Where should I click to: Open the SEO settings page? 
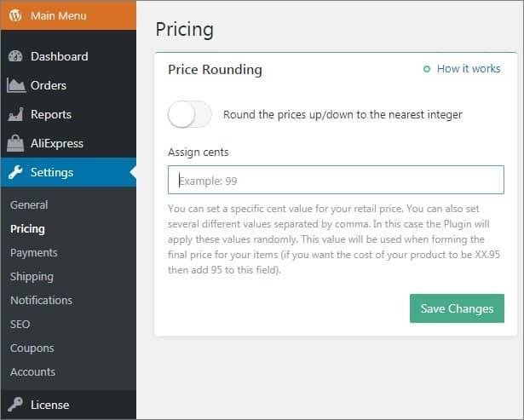20,324
